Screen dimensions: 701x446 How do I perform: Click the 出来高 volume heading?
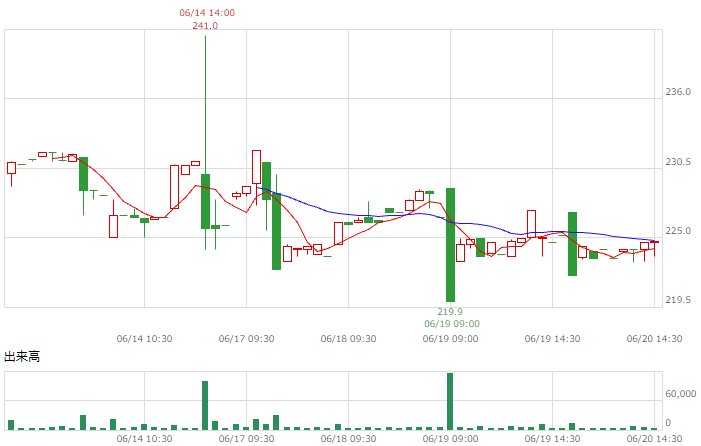click(x=22, y=356)
